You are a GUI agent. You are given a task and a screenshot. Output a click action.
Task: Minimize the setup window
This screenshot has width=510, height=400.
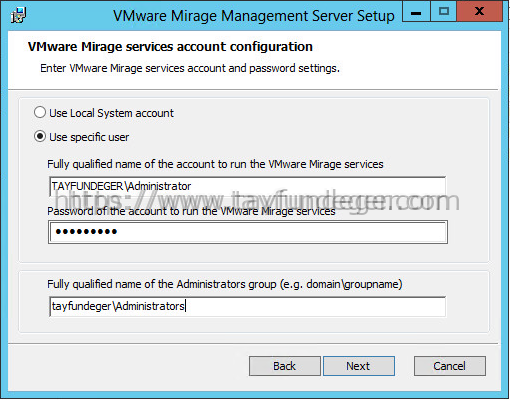(x=416, y=11)
